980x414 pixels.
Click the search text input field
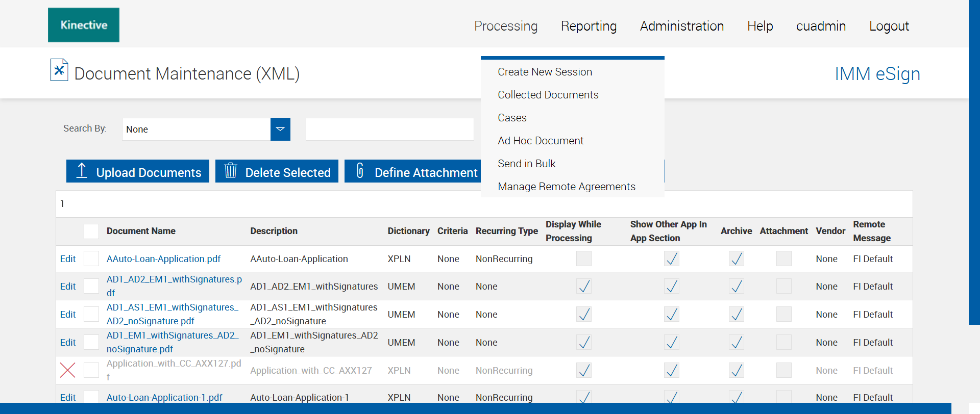[389, 130]
